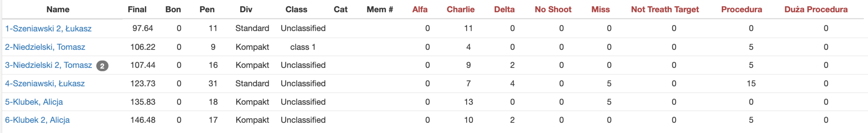Open the 4-Szeniawski, Łukasz result
Viewport: 868px width, 133px height.
click(x=45, y=84)
